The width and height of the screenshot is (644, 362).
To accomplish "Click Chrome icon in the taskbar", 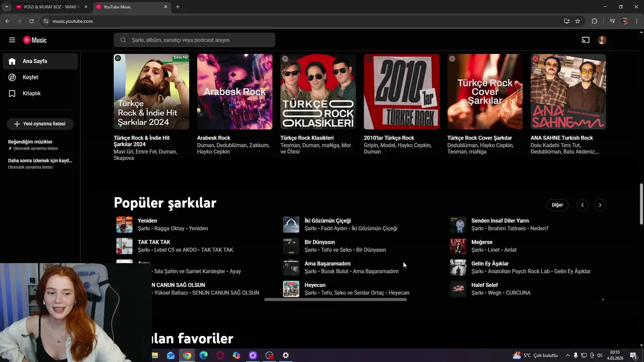I will pos(187,355).
